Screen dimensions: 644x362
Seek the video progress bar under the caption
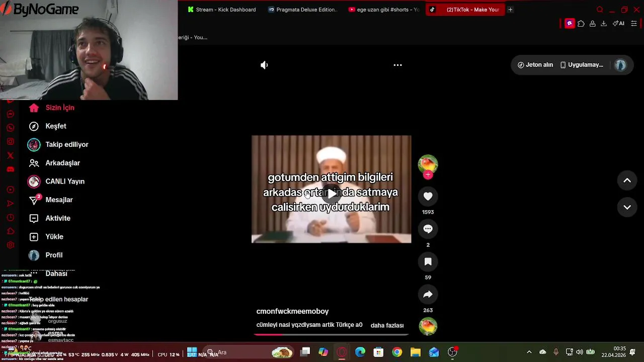(x=331, y=334)
